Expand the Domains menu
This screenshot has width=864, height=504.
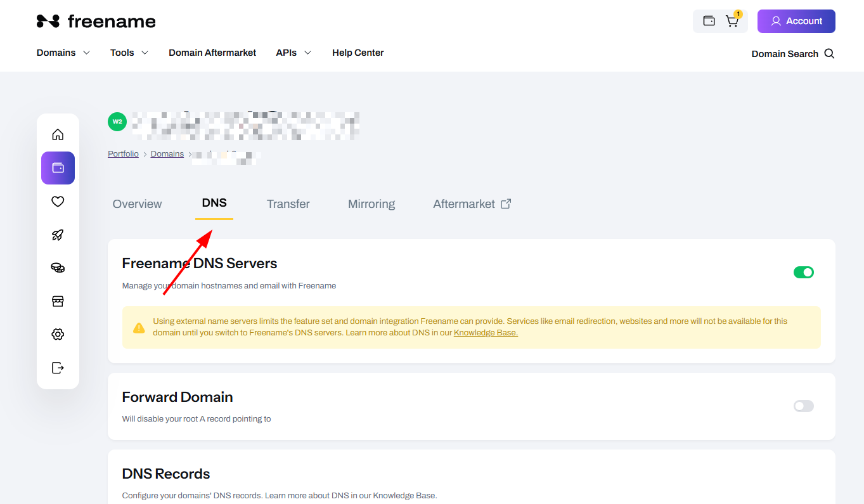click(x=63, y=53)
